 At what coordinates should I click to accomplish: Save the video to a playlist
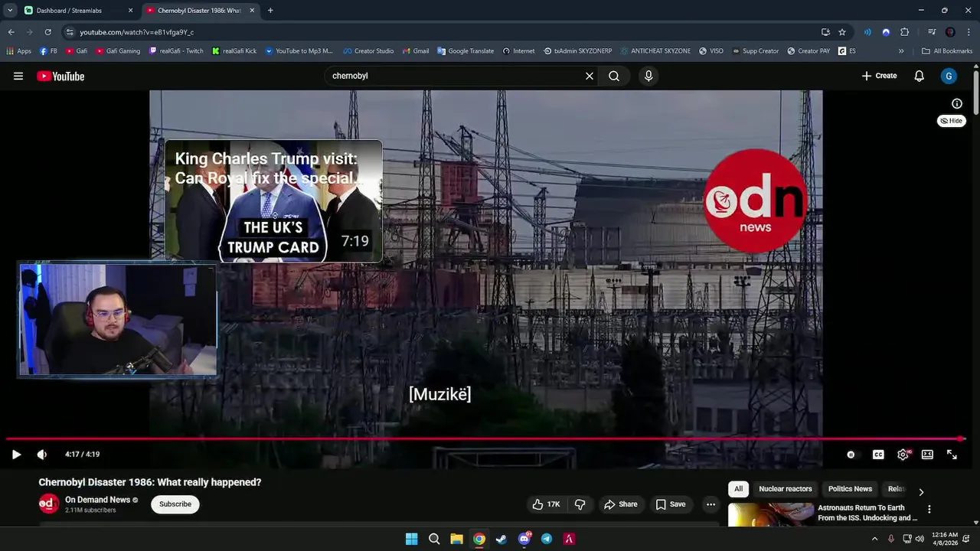point(671,504)
